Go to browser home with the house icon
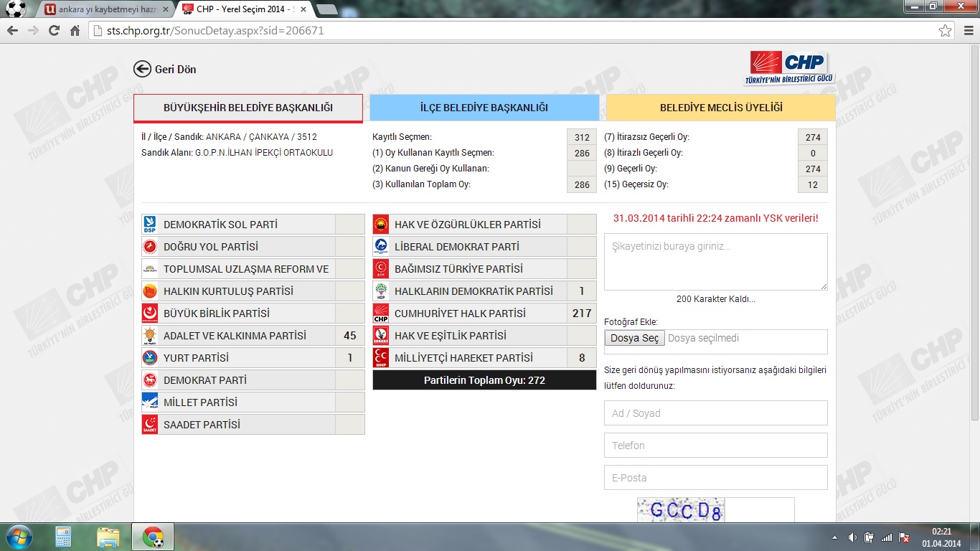Screen dimensions: 980x551 (75, 31)
